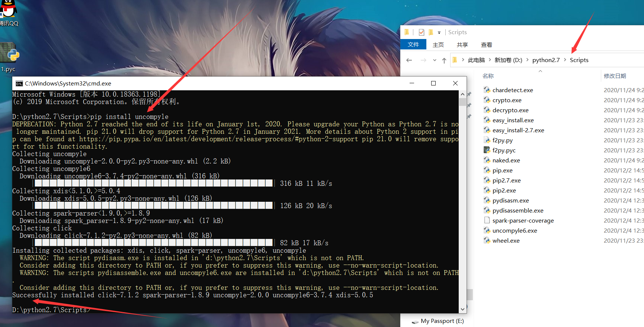Minimize the cmd.exe window
The image size is (644, 327).
click(412, 83)
